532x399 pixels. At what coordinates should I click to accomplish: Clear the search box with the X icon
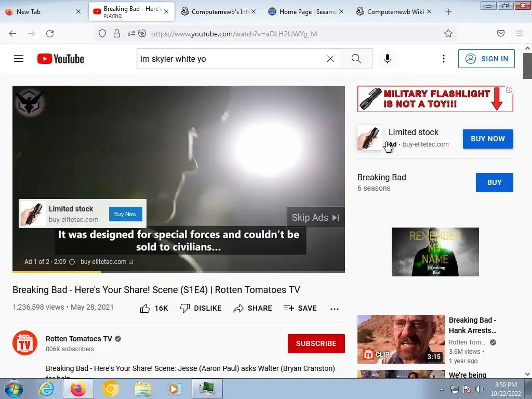(x=330, y=59)
